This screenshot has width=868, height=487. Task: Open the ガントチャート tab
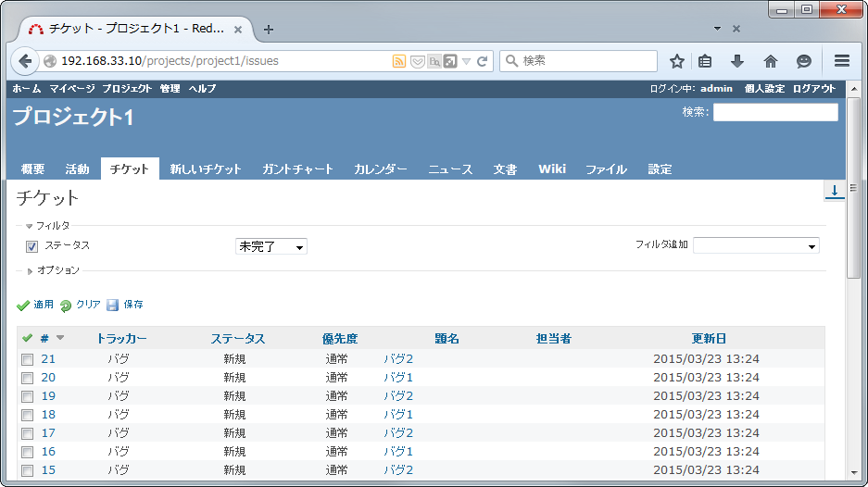tap(297, 169)
